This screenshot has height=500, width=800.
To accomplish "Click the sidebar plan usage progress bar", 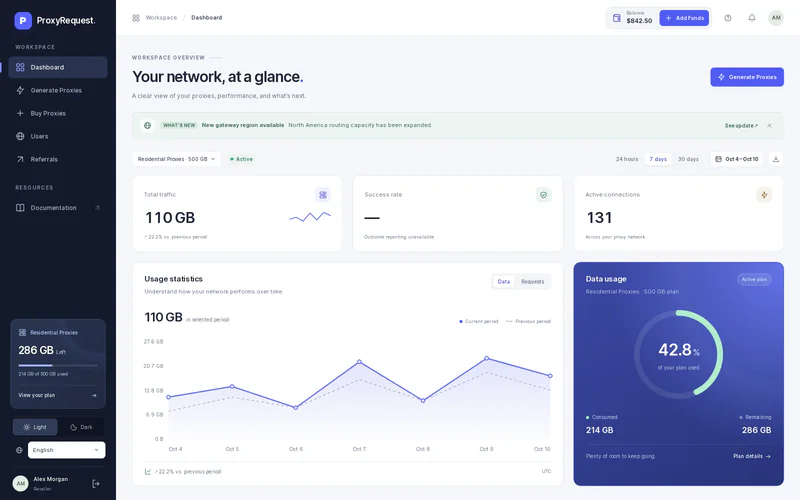I will pos(58,366).
